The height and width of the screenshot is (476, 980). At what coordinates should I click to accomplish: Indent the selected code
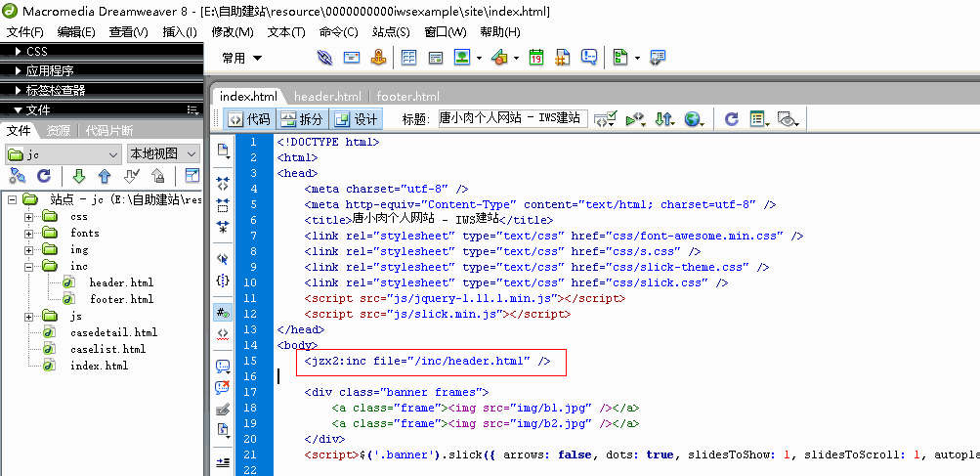point(223,462)
